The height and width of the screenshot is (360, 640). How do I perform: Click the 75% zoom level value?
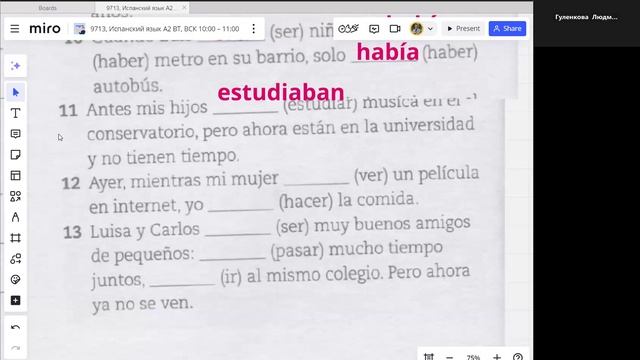pyautogui.click(x=473, y=357)
